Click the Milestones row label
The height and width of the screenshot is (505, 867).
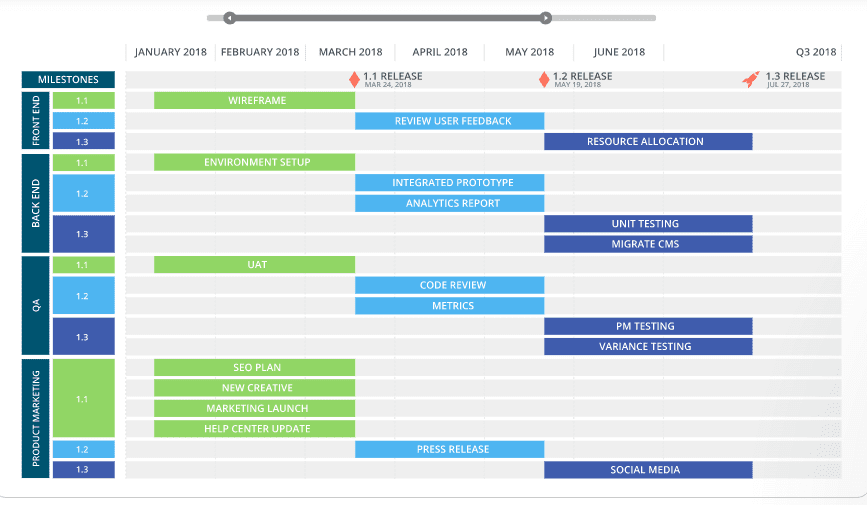[68, 80]
